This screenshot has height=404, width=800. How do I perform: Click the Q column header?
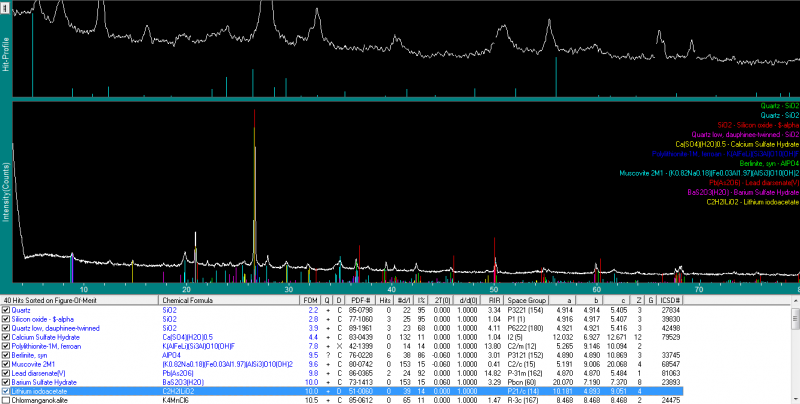[328, 300]
